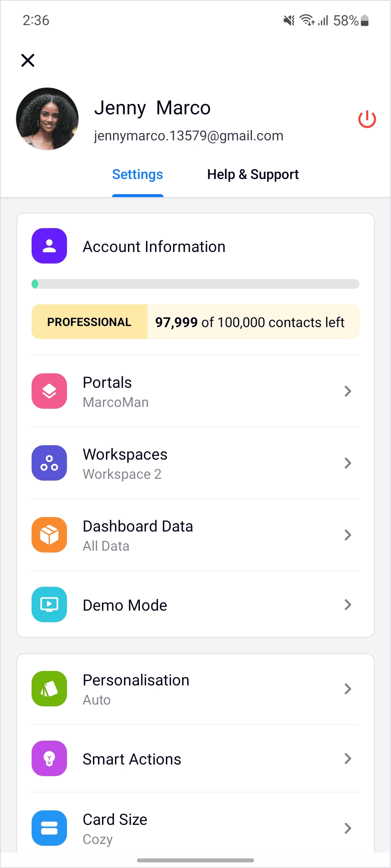Image resolution: width=391 pixels, height=868 pixels.
Task: Tap the blue Card Size icon
Action: tap(49, 828)
